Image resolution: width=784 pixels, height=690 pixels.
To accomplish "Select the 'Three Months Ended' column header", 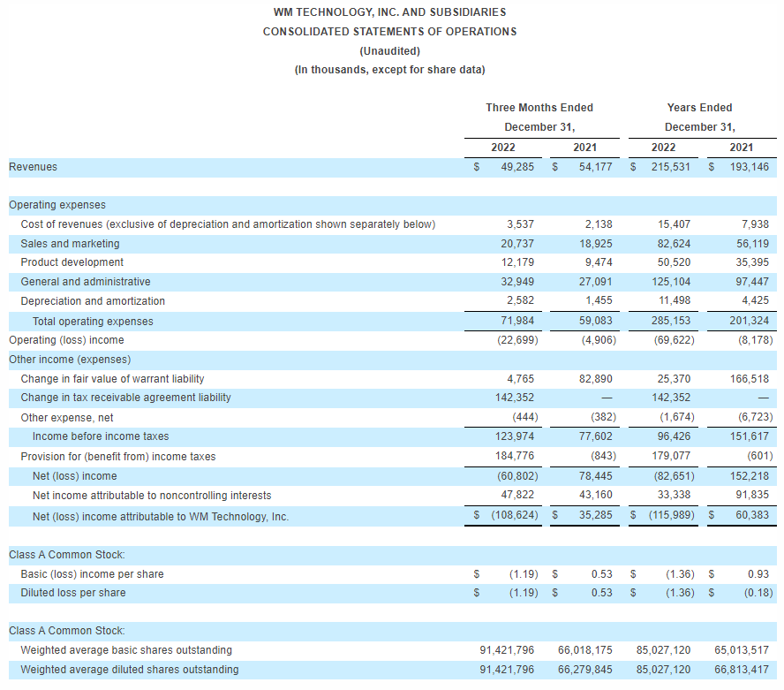I will [539, 108].
